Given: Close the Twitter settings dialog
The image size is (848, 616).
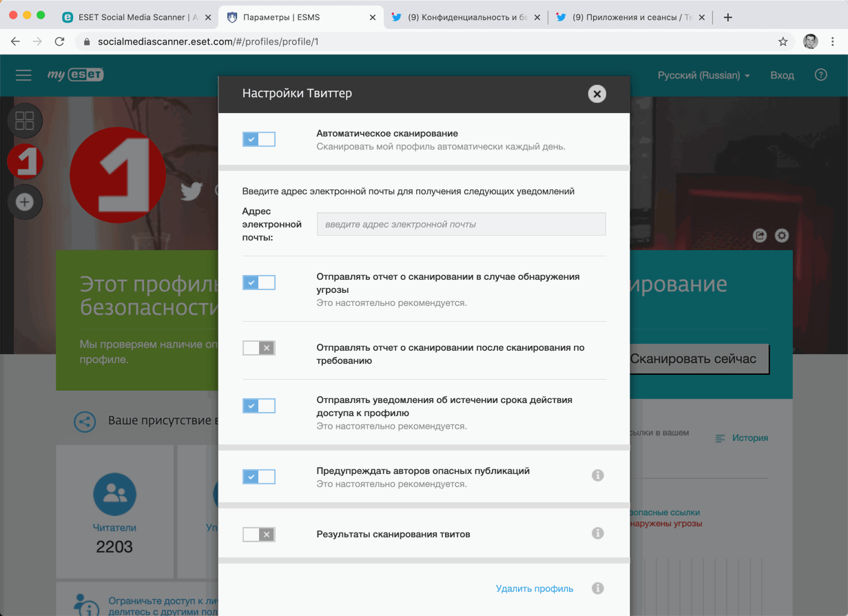Looking at the screenshot, I should coord(597,94).
